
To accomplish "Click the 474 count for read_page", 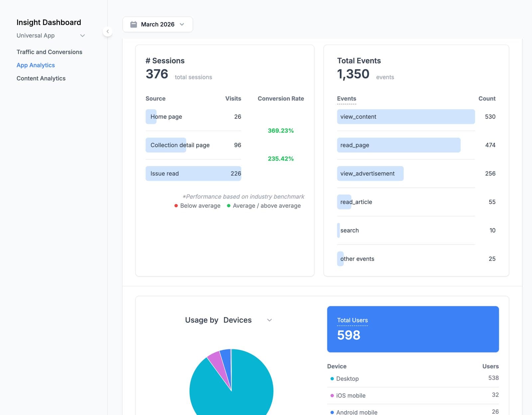I will pos(490,145).
